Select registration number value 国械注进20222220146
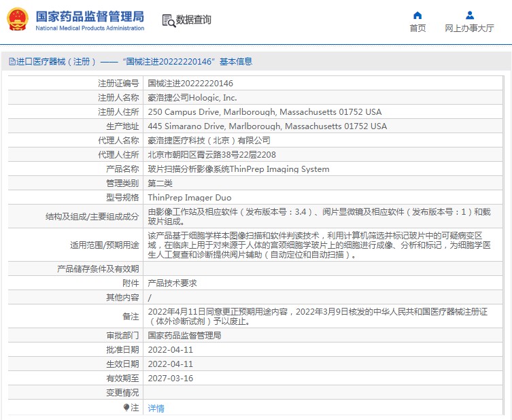 190,83
